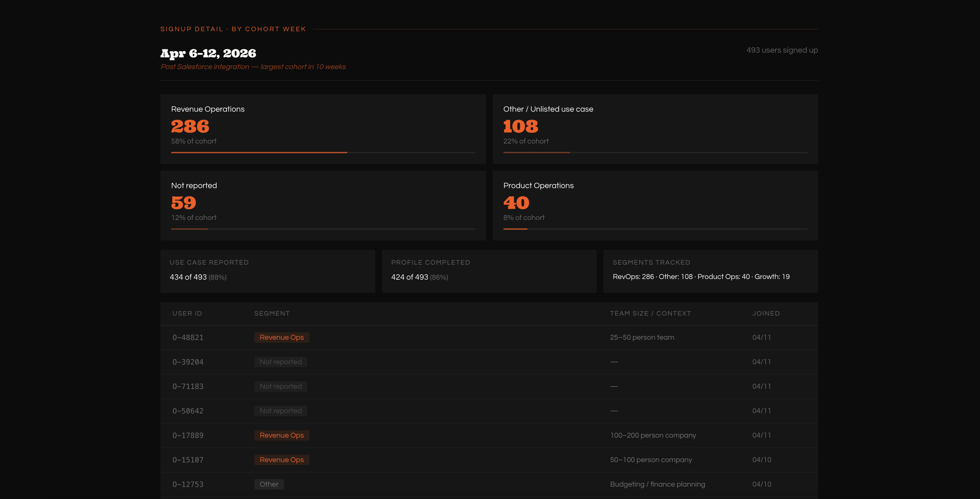
Task: Click the 'PROFILE COMPLETED' label
Action: coord(431,262)
